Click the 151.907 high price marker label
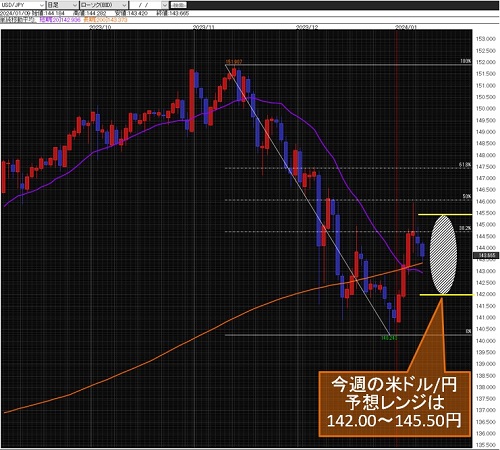Viewport: 500px width, 450px height. (234, 62)
